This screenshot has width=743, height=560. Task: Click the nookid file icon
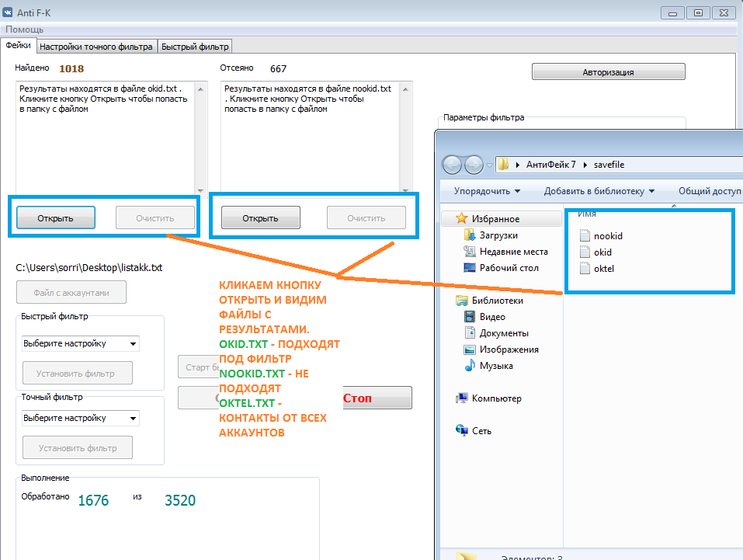point(585,235)
